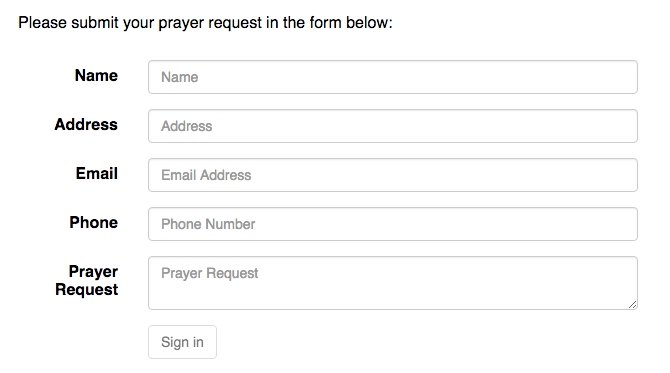
Task: Click the textarea resize grip icon
Action: [632, 304]
